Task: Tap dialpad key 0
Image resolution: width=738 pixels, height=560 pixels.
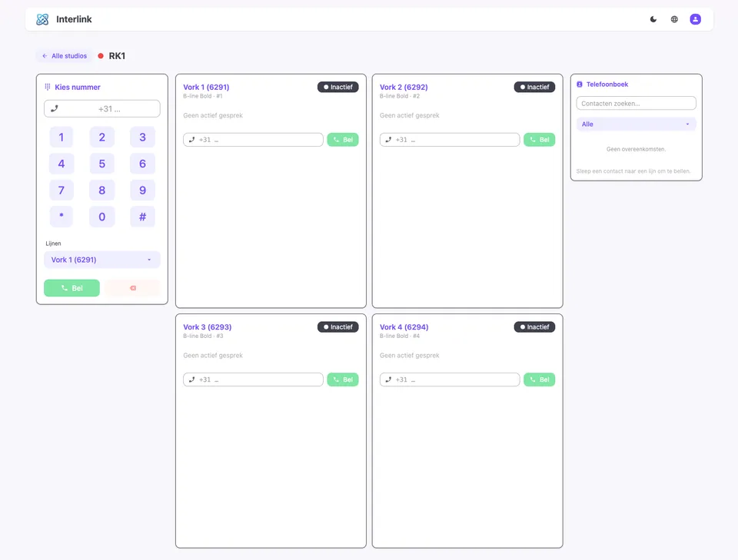Action: (x=102, y=217)
